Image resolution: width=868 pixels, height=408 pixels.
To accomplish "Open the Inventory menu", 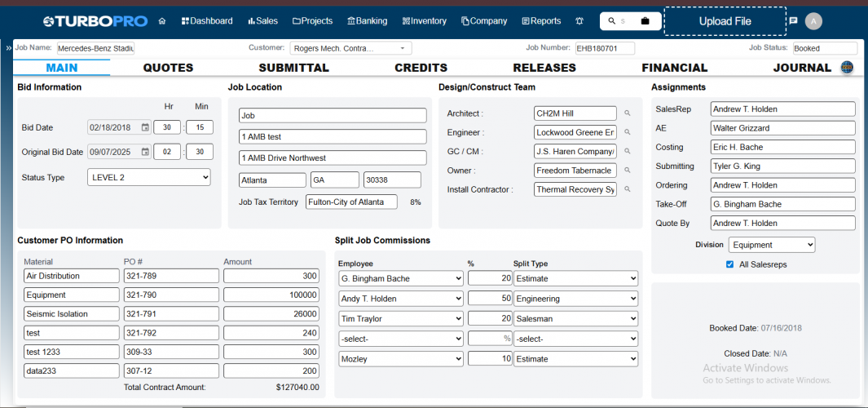I will 424,21.
